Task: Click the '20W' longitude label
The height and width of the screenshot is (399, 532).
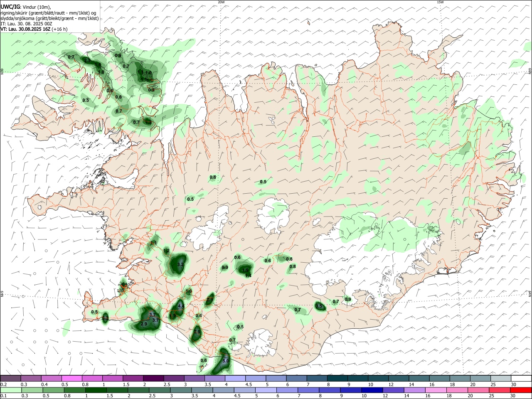Action: tap(221, 2)
